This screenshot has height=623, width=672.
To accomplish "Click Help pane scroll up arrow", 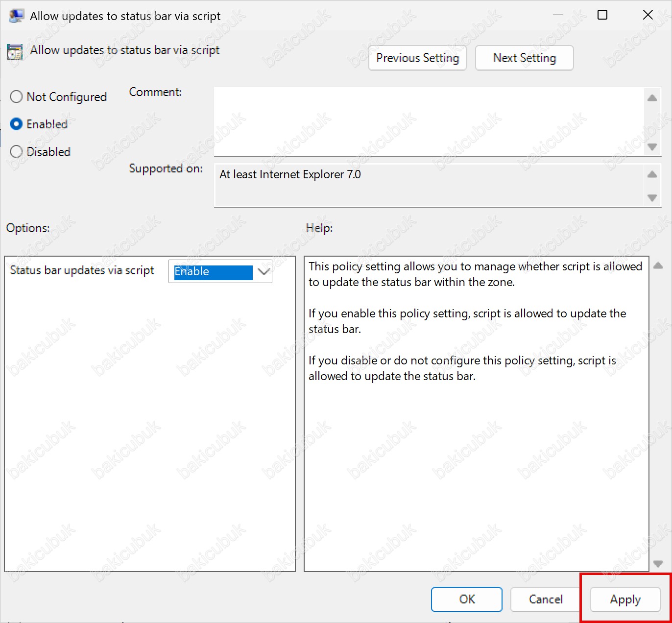I will [x=658, y=265].
